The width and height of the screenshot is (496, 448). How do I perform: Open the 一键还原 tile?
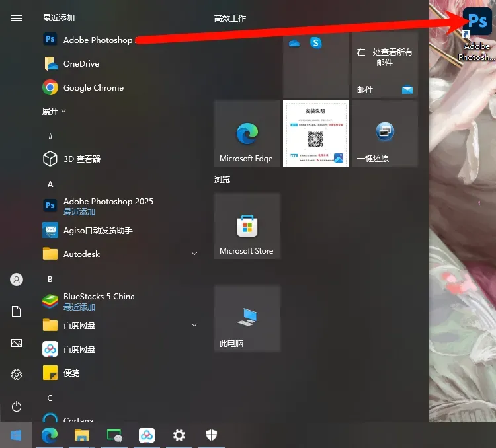click(385, 133)
